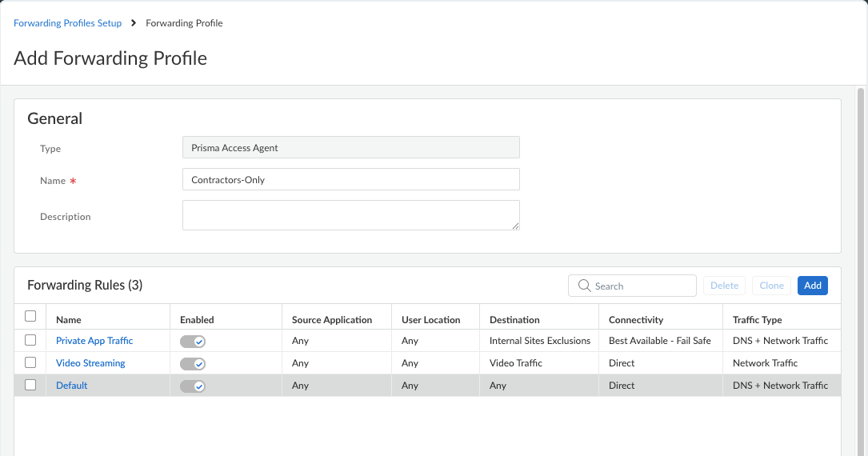The width and height of the screenshot is (868, 456).
Task: Check the select-all rules checkbox
Action: (30, 316)
